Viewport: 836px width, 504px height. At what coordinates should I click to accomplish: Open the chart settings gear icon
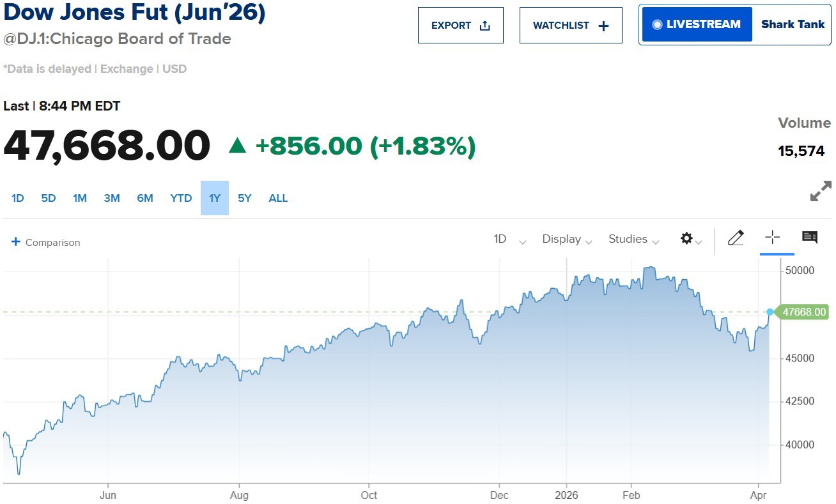pyautogui.click(x=687, y=238)
